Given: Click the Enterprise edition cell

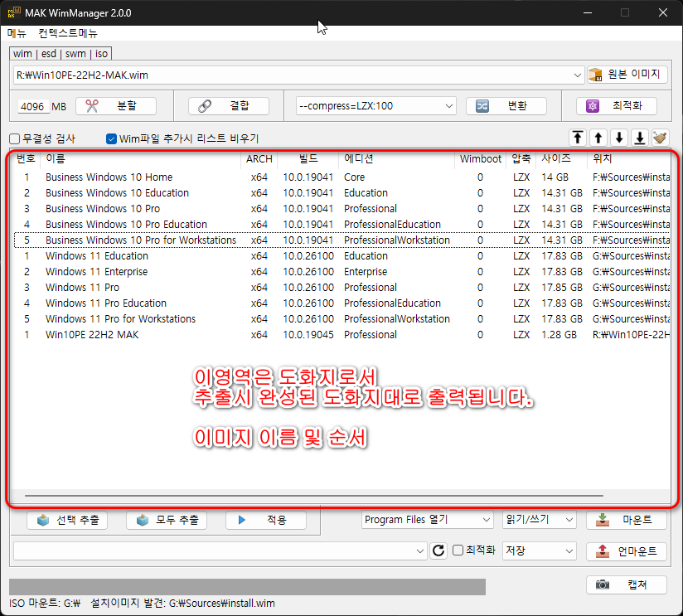Looking at the screenshot, I should (x=365, y=272).
